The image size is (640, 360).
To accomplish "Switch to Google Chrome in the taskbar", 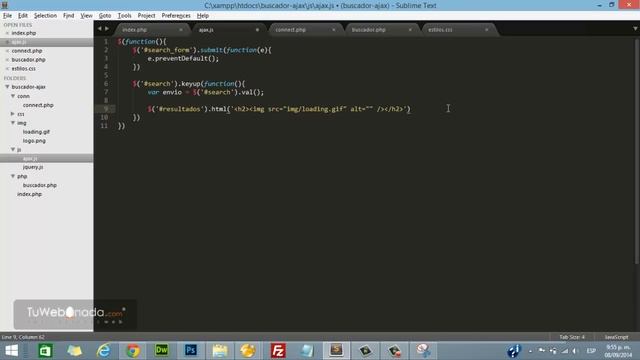I will point(133,351).
